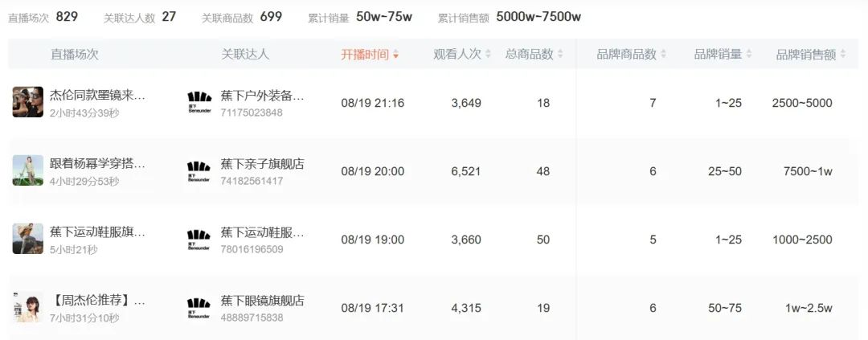Open influencer 蕉下户外装备… profile
868x340 pixels.
[262, 96]
